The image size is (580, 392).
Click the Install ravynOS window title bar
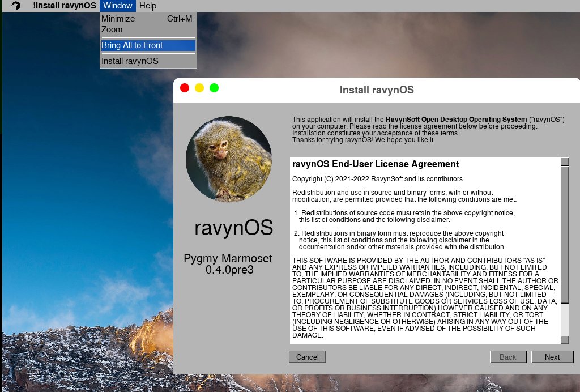click(x=377, y=90)
